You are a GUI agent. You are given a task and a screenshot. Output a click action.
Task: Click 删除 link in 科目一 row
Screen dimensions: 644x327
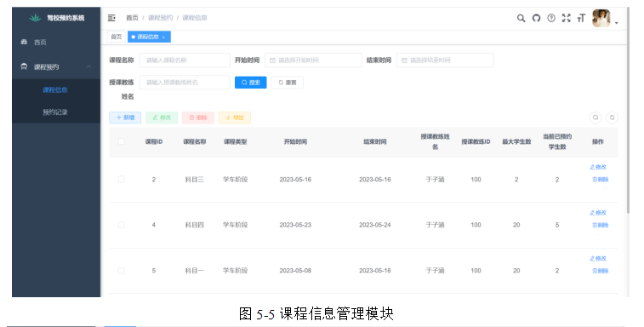pyautogui.click(x=600, y=271)
